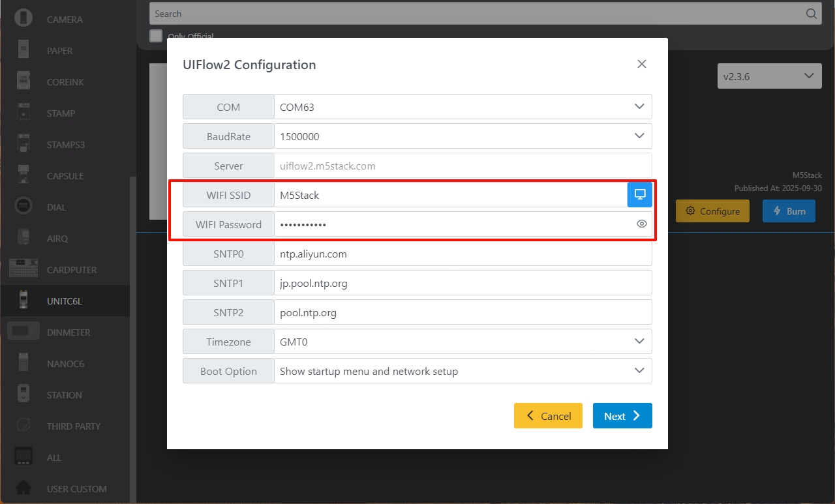835x504 pixels.
Task: Select THIRD PARTY in the sidebar
Action: click(73, 426)
